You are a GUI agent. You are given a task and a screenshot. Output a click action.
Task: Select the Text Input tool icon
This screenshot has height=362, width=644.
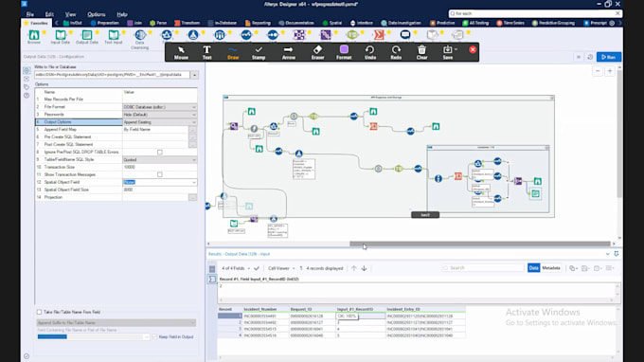(114, 35)
